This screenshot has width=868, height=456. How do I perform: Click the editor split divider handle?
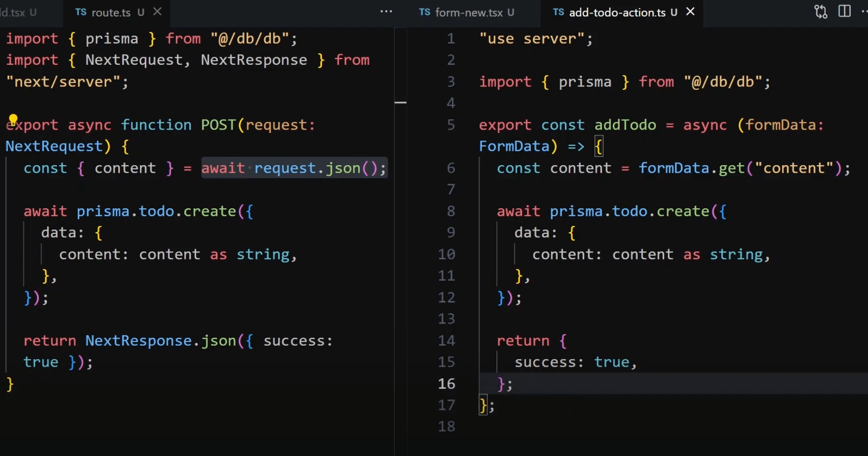click(x=401, y=102)
